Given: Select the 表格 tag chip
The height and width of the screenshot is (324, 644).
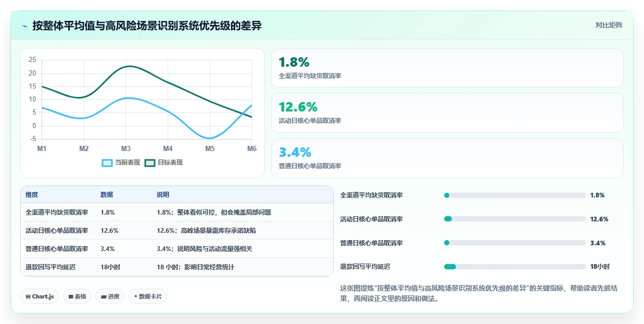Looking at the screenshot, I should pos(77,296).
